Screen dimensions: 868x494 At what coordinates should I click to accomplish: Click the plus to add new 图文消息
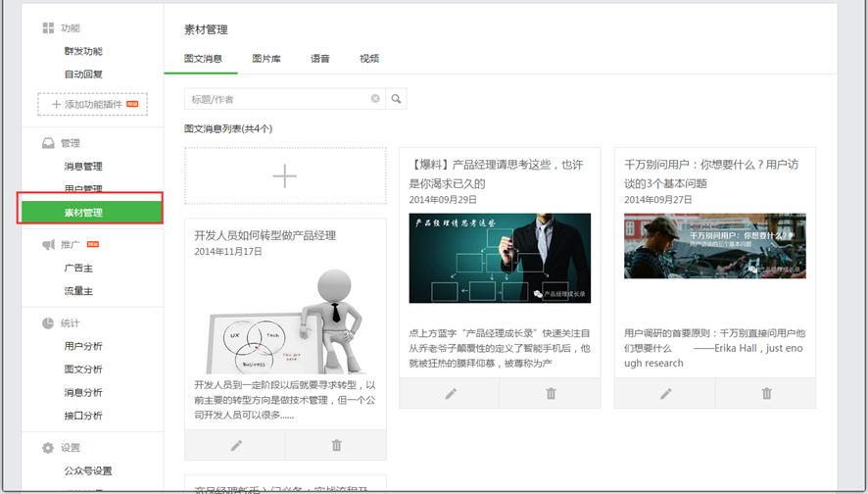[285, 176]
